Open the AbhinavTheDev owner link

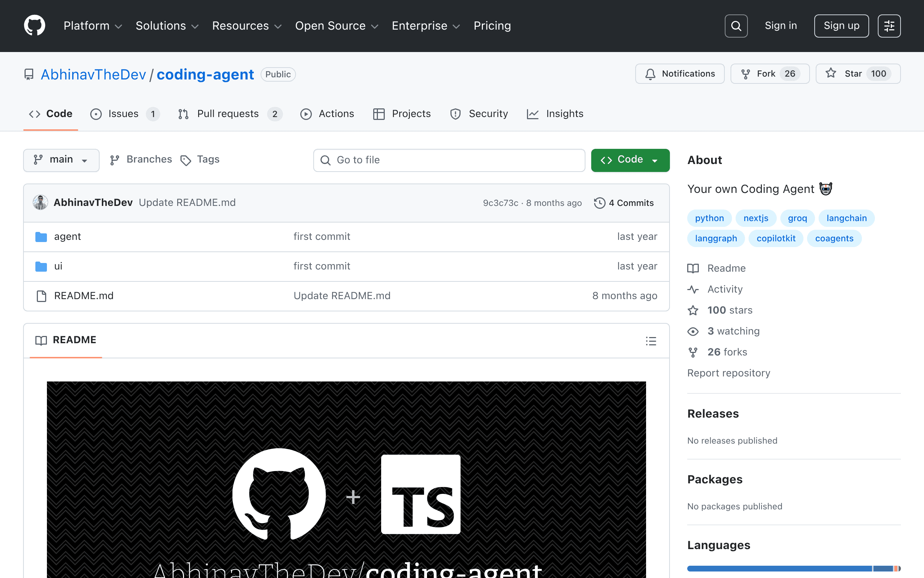93,74
